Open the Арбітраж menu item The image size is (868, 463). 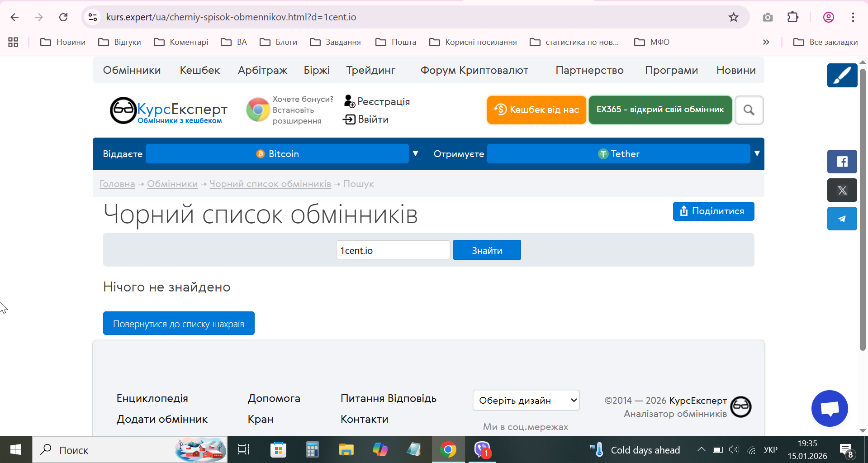pos(263,70)
